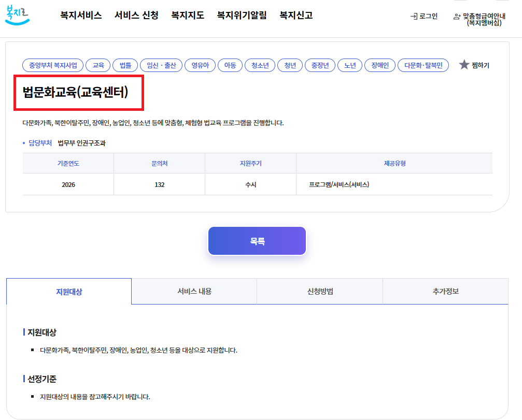Click the 수시 table cell
This screenshot has width=522, height=420.
251,184
